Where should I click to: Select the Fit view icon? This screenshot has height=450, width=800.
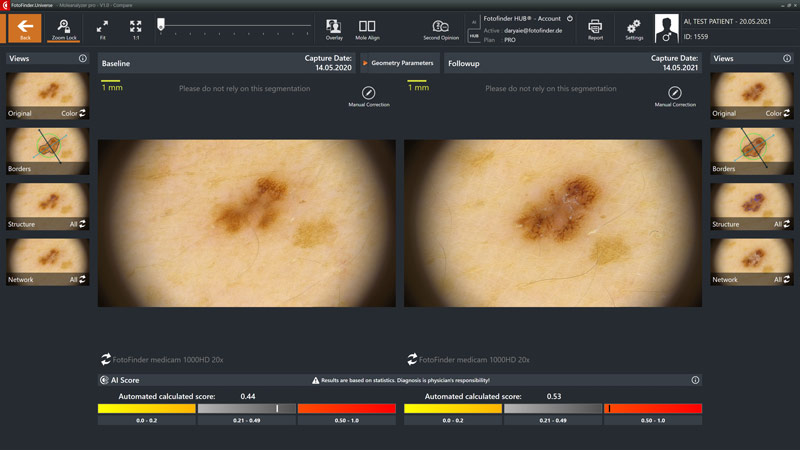coord(103,29)
